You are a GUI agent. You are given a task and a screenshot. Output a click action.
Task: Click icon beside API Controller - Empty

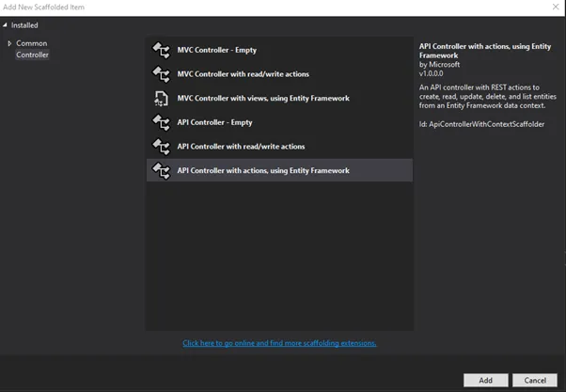pyautogui.click(x=161, y=122)
